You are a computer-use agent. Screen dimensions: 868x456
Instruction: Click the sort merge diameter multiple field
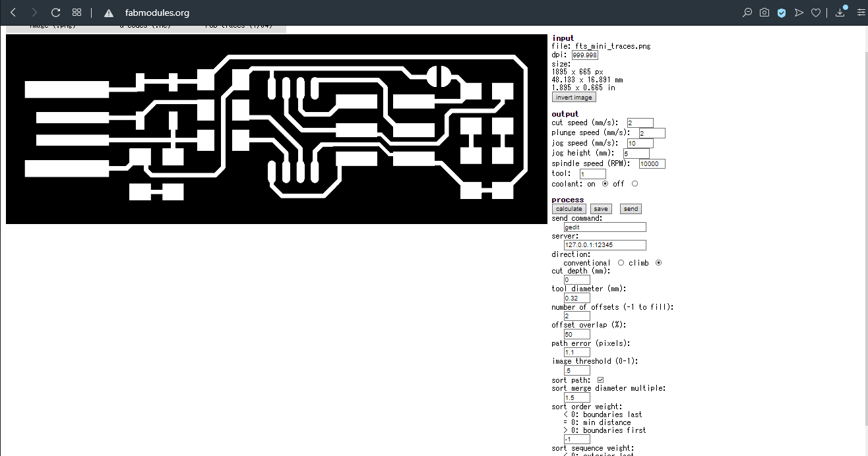tap(577, 397)
